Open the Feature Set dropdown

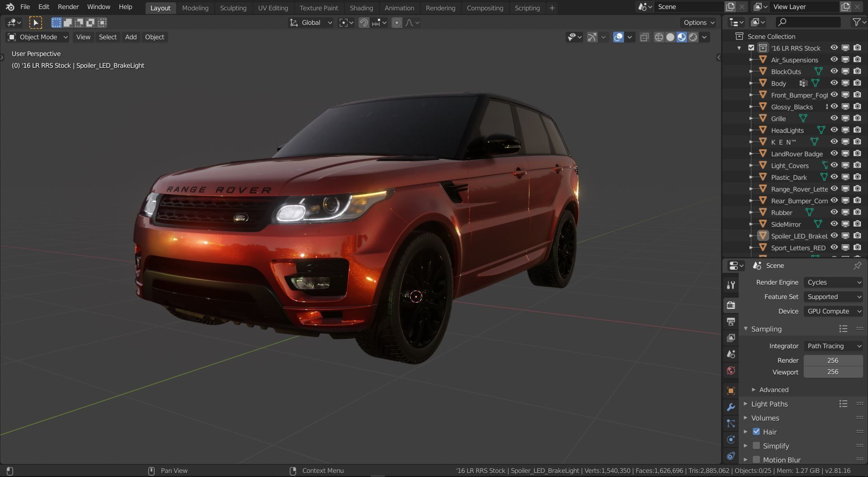click(833, 297)
